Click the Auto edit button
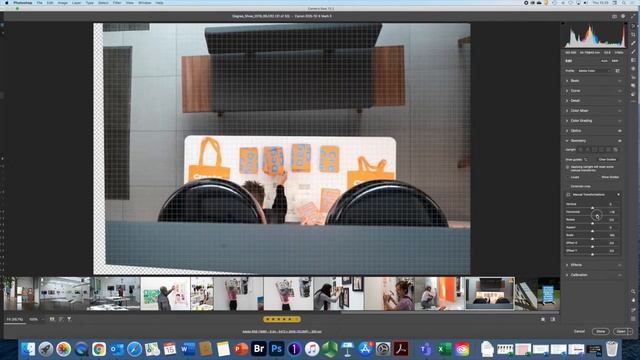This screenshot has width=640, height=360. coord(604,61)
